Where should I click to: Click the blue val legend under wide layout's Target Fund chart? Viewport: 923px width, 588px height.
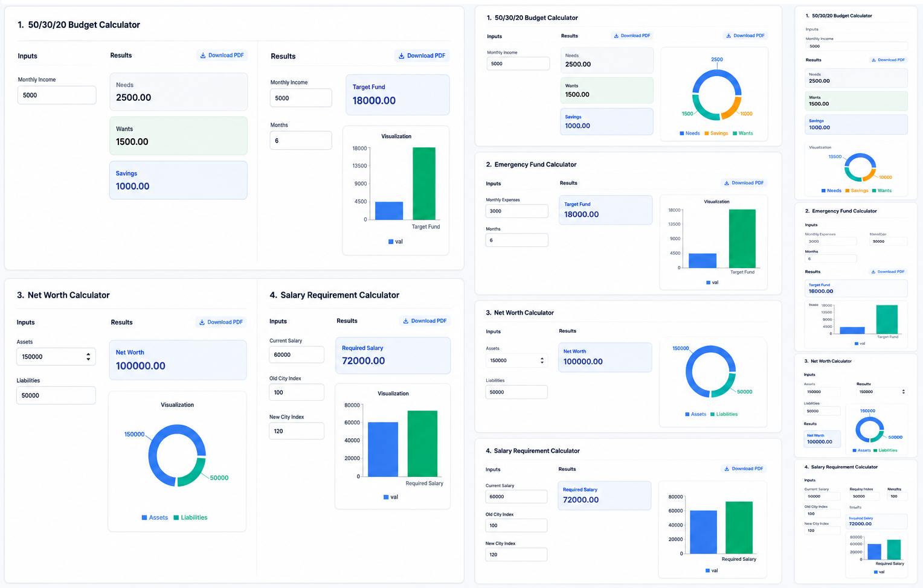point(396,241)
